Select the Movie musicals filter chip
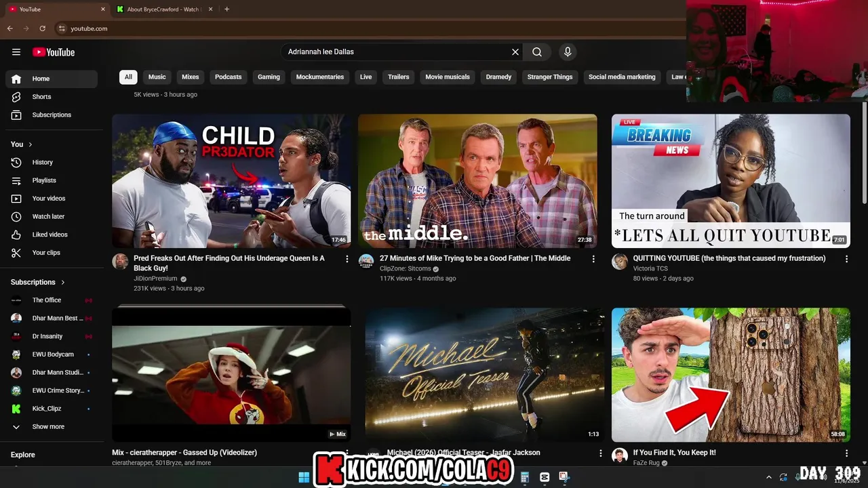 [448, 77]
